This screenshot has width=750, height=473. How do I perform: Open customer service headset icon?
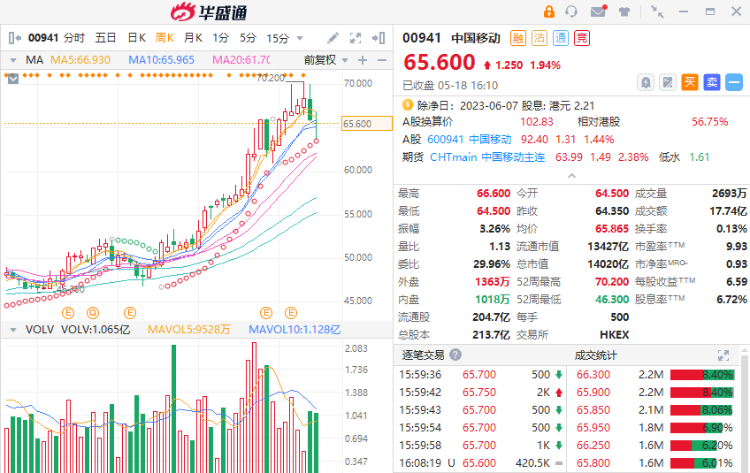coord(571,11)
